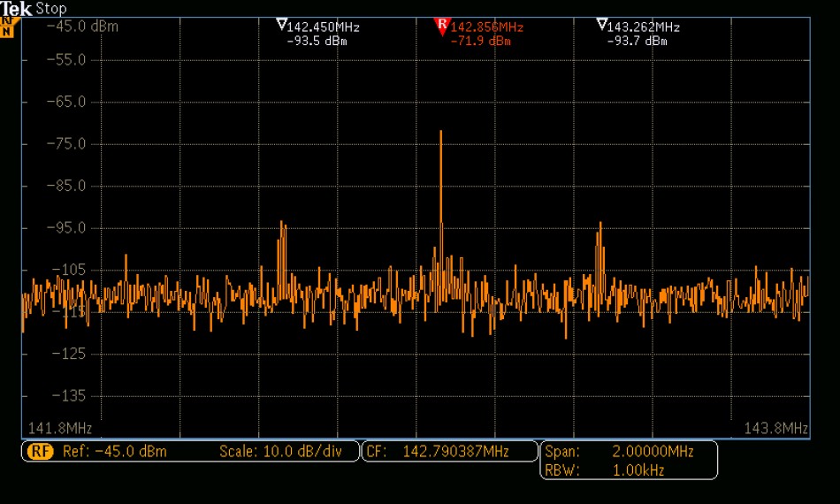Click the -65.0 axis label
Image resolution: width=840 pixels, height=504 pixels.
pos(66,102)
